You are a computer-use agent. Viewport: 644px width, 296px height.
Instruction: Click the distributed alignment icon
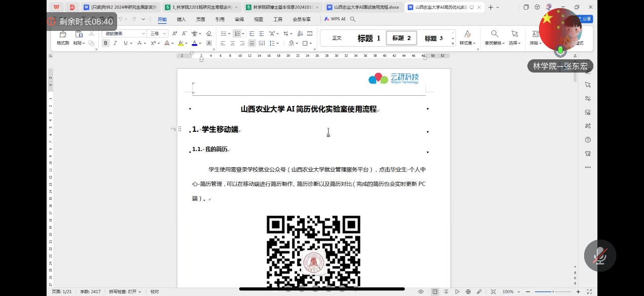pyautogui.click(x=262, y=43)
